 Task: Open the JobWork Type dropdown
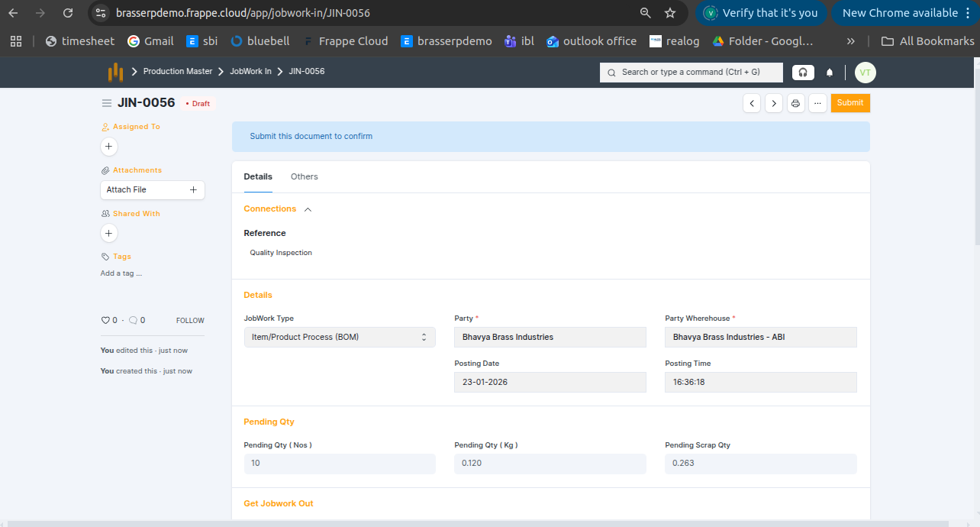click(340, 337)
